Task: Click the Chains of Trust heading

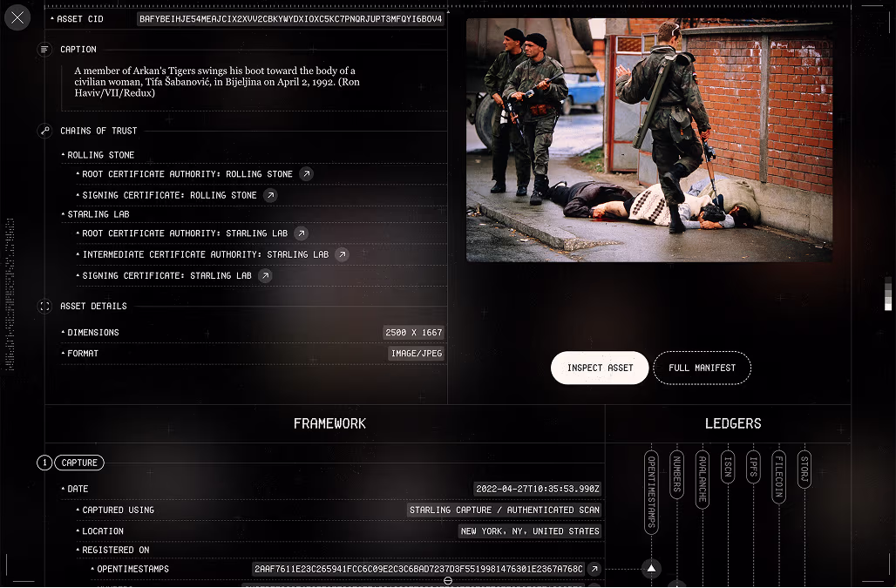Action: (x=98, y=131)
